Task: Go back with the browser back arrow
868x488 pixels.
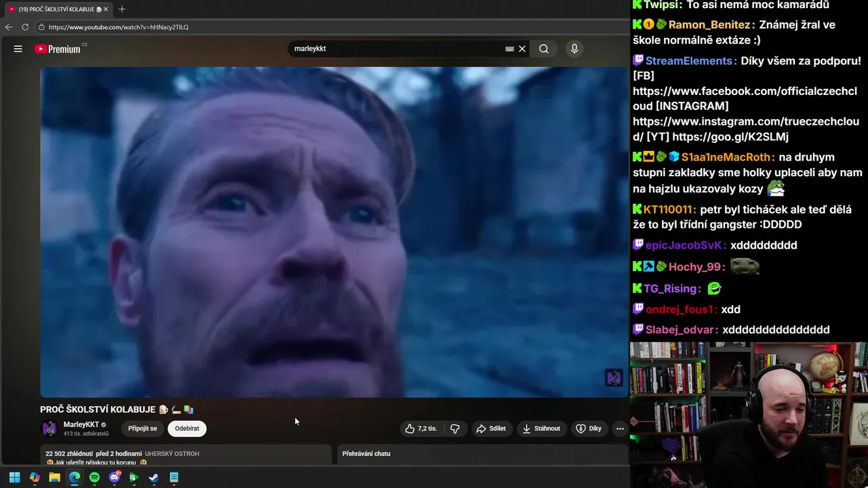Action: [x=9, y=27]
